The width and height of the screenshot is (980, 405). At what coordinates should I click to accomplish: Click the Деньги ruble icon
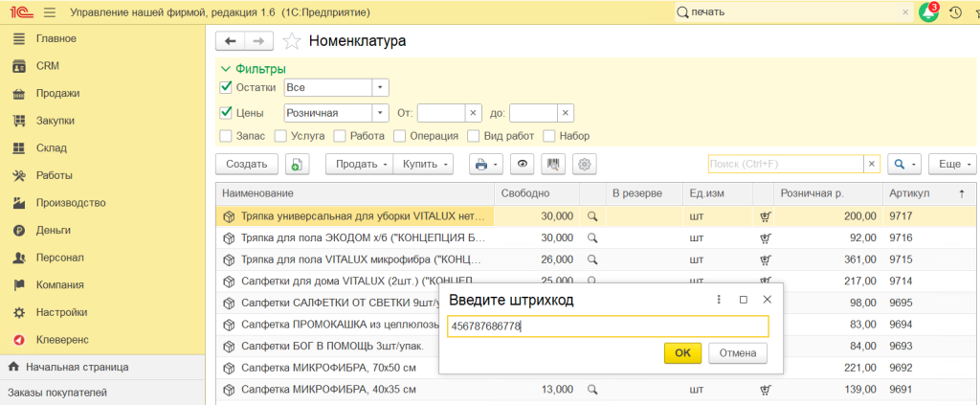tap(19, 230)
